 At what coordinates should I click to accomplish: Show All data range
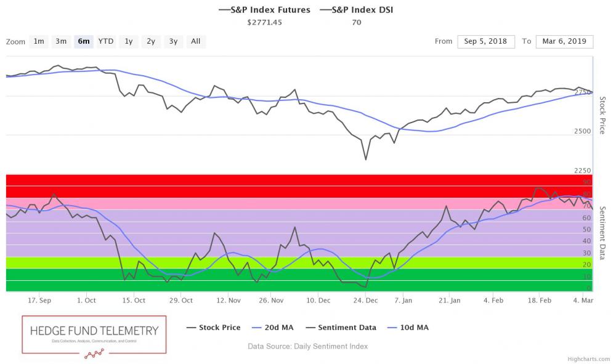196,41
